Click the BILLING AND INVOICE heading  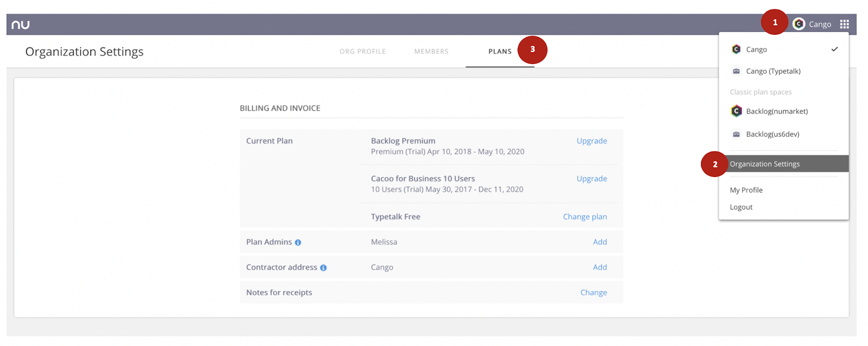pos(280,108)
